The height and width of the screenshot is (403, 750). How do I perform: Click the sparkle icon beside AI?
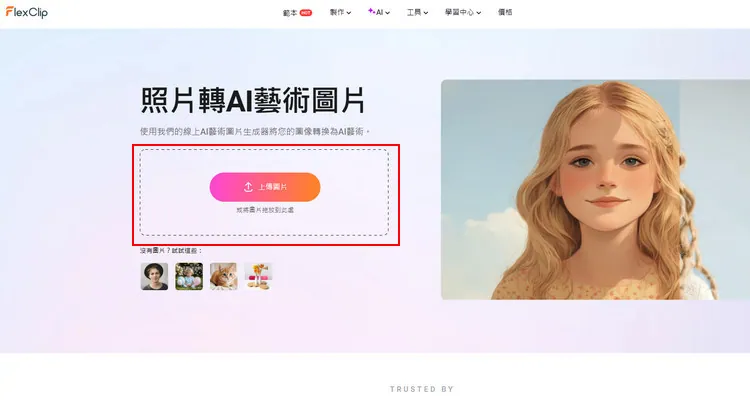coord(371,11)
